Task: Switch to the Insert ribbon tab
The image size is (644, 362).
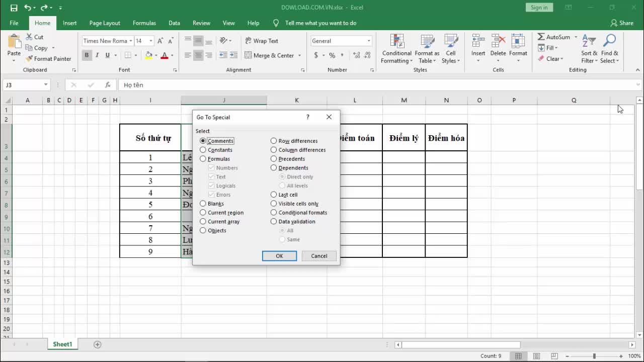Action: click(x=70, y=23)
